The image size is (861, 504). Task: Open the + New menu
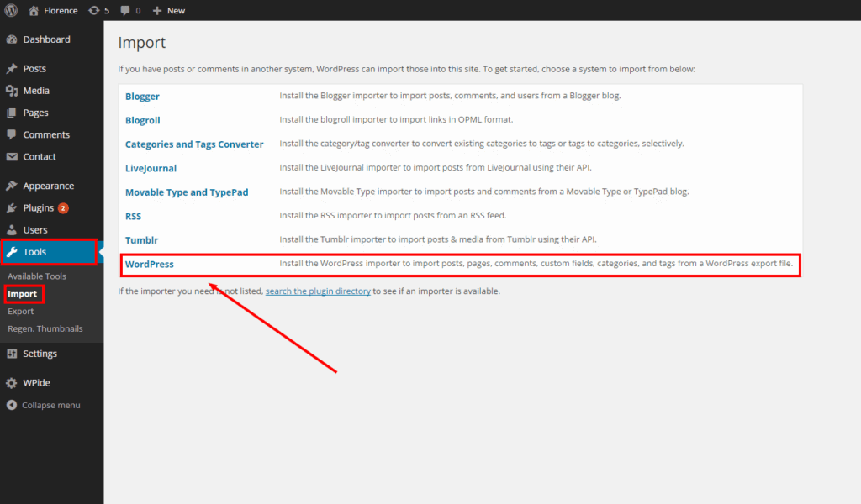166,10
